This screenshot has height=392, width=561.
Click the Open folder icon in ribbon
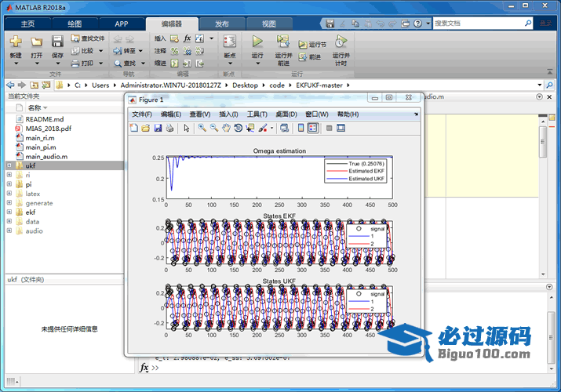click(36, 42)
